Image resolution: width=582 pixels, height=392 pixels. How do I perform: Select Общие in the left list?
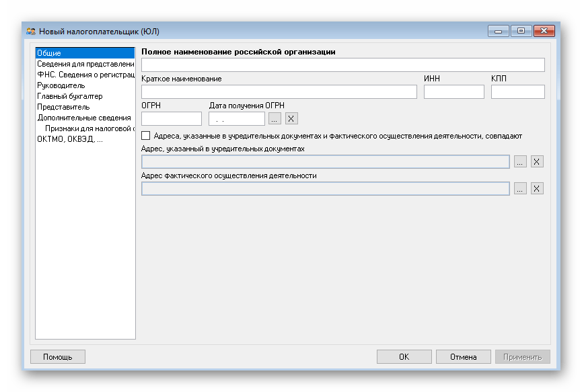point(85,53)
